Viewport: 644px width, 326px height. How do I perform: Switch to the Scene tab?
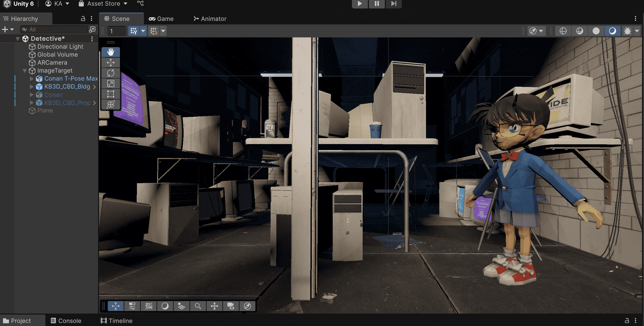121,18
